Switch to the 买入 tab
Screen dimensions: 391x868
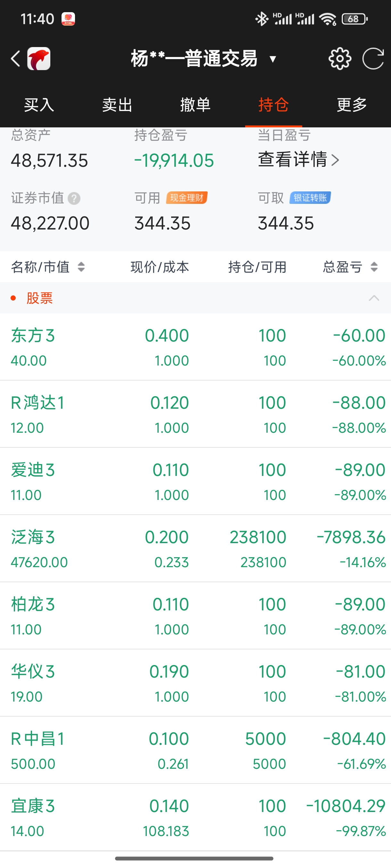coord(39,105)
